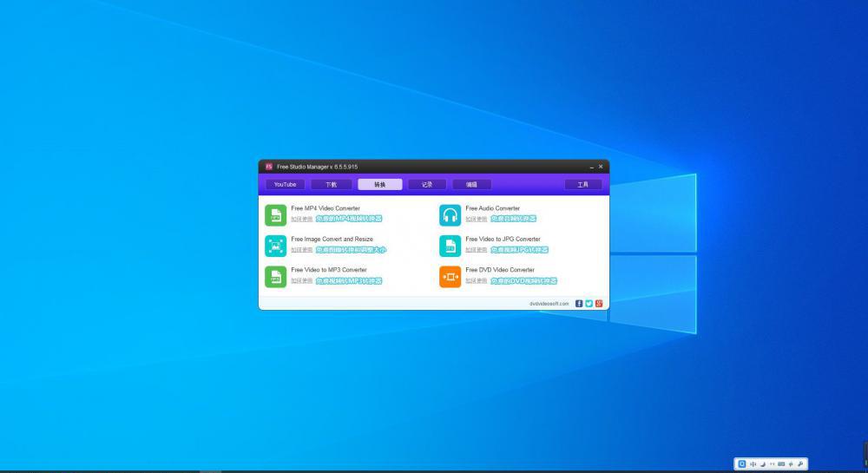Click 如何使用 link under Free Video to JPG Converter
The image size is (868, 473).
pyautogui.click(x=476, y=250)
